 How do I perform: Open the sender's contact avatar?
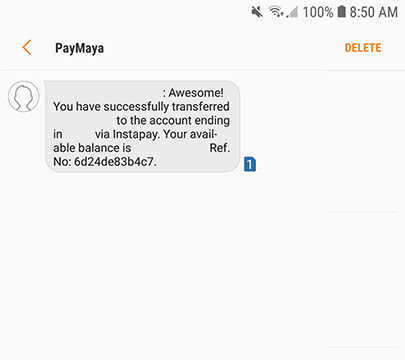[x=24, y=96]
